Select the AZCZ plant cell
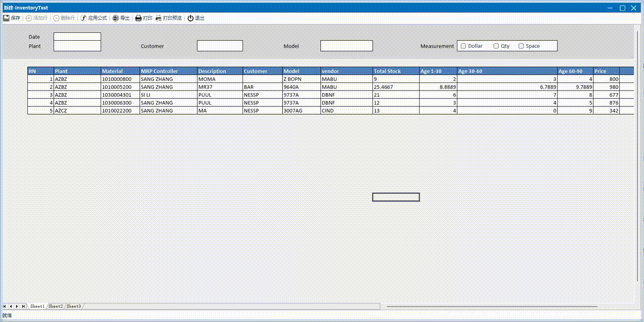 [x=77, y=111]
